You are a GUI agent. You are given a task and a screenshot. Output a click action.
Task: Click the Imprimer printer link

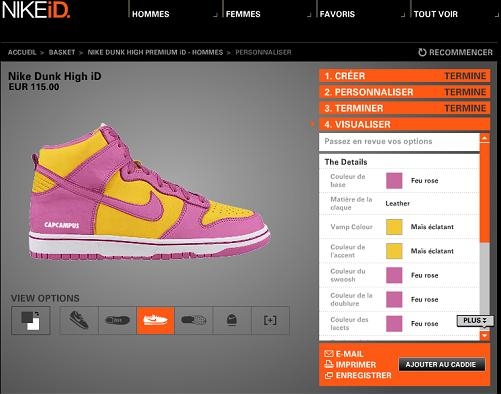point(350,364)
